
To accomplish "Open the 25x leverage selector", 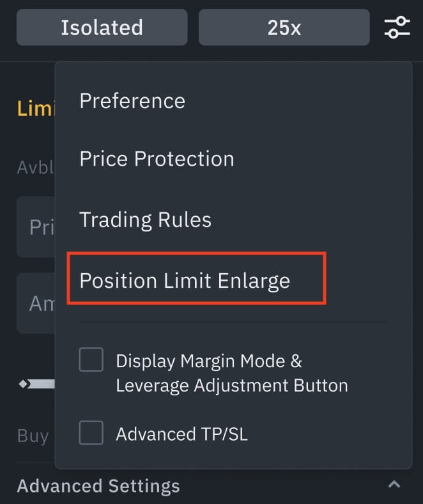I will pos(284,28).
